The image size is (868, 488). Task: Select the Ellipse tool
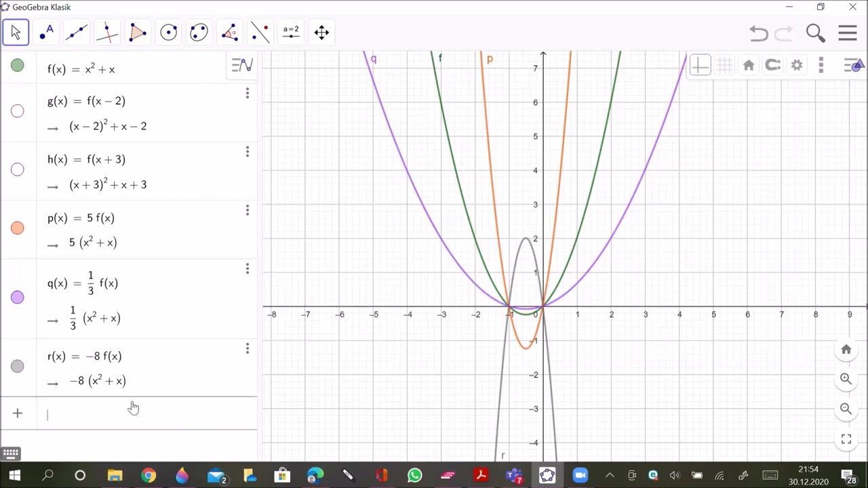click(199, 32)
